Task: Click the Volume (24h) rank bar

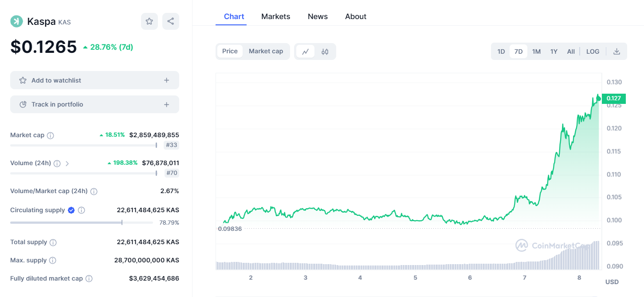Action: 84,173
